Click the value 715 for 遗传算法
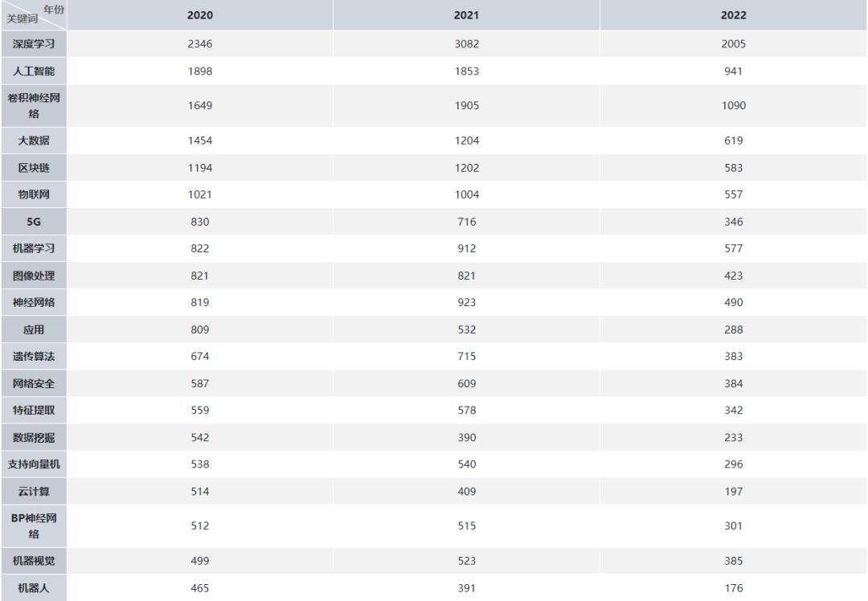The image size is (868, 601). [x=467, y=356]
